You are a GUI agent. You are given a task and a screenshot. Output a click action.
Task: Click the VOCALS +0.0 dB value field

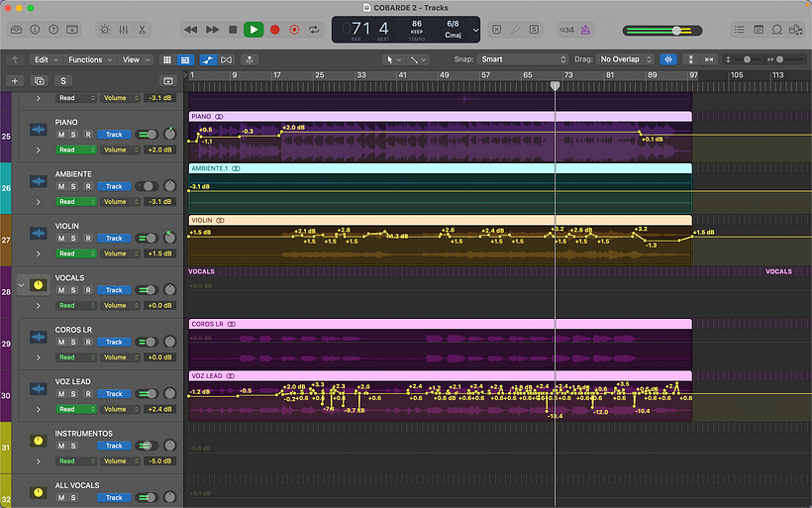pos(159,306)
